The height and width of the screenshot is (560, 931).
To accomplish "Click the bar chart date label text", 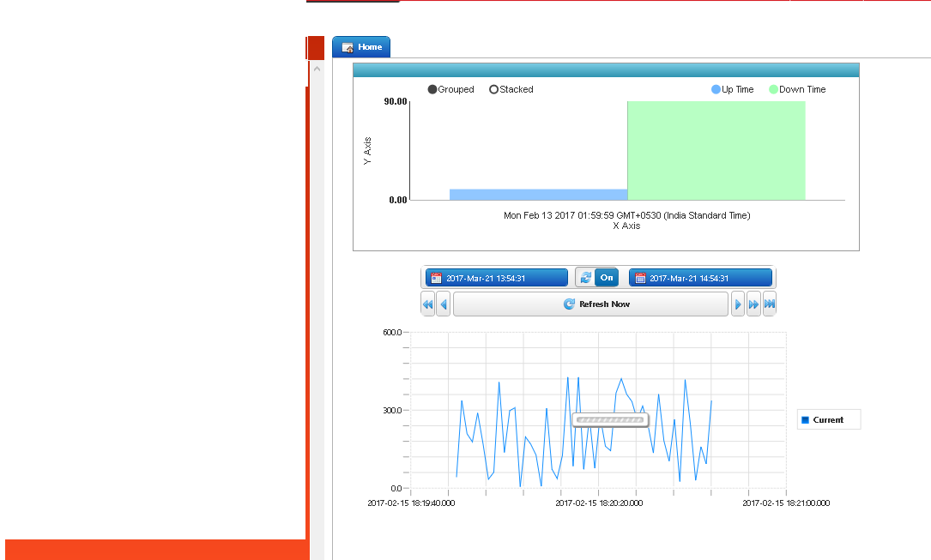I will point(627,215).
